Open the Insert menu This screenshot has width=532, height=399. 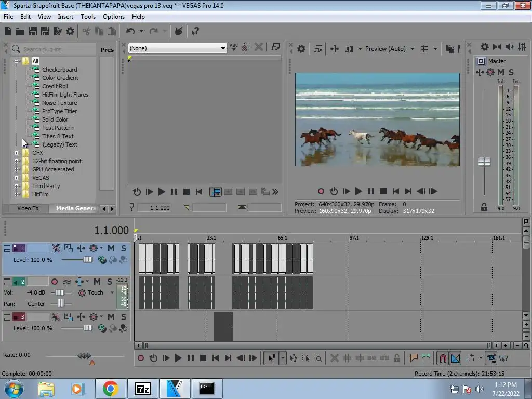click(x=65, y=17)
